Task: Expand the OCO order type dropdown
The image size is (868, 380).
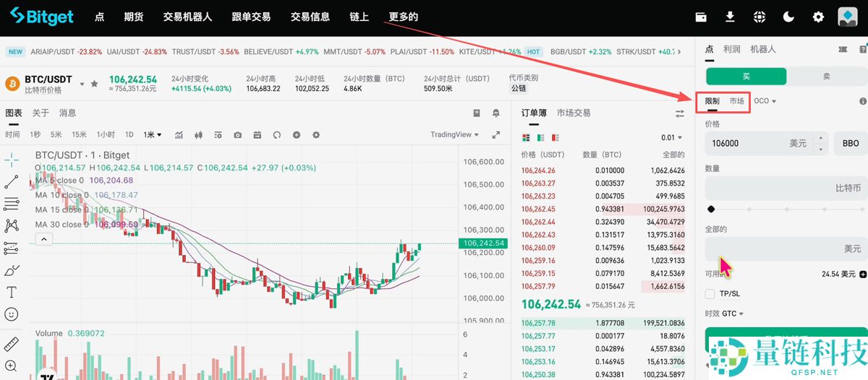Action: click(765, 101)
